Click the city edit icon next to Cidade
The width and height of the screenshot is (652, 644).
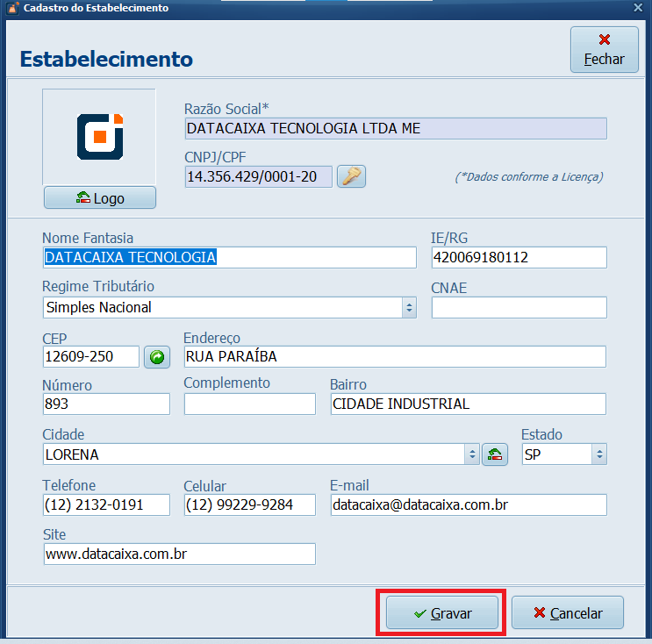click(x=494, y=454)
